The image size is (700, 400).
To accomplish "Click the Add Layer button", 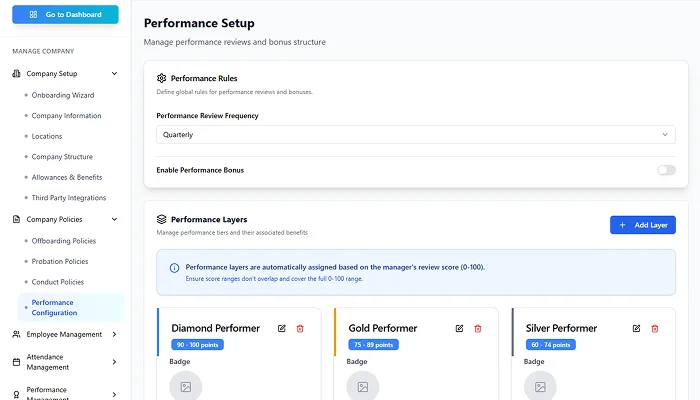I will click(643, 225).
